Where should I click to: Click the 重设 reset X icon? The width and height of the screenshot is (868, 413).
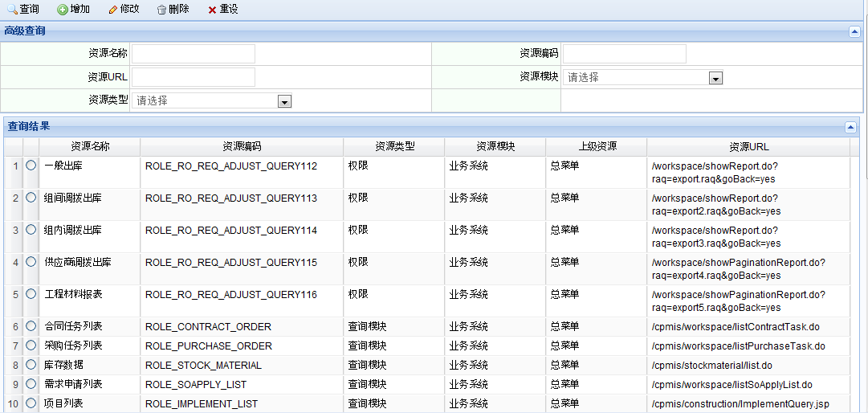(212, 10)
